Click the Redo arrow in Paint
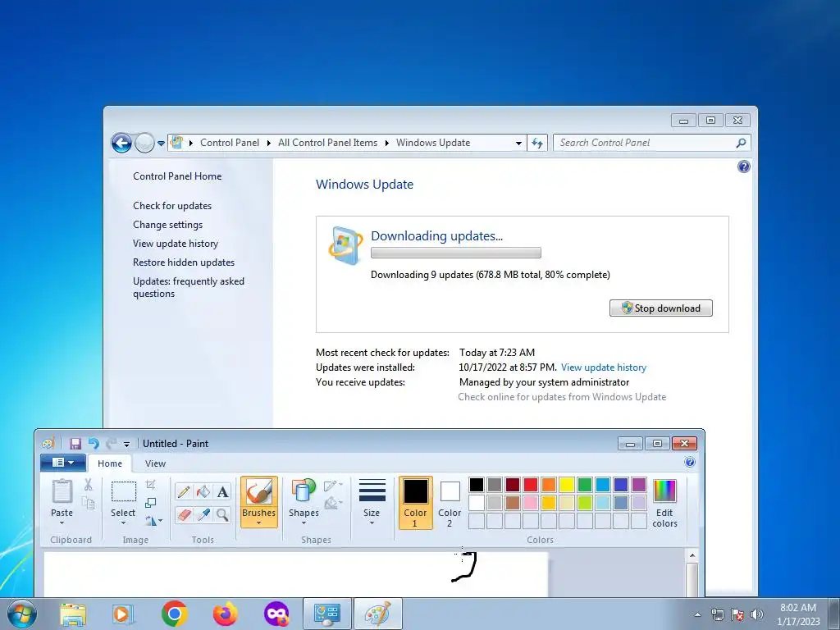 (x=111, y=444)
